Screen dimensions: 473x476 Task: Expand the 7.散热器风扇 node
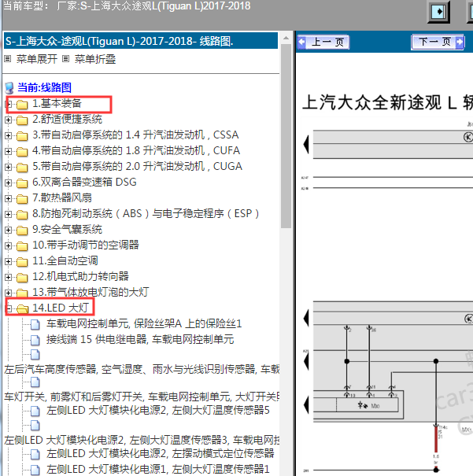(x=9, y=199)
